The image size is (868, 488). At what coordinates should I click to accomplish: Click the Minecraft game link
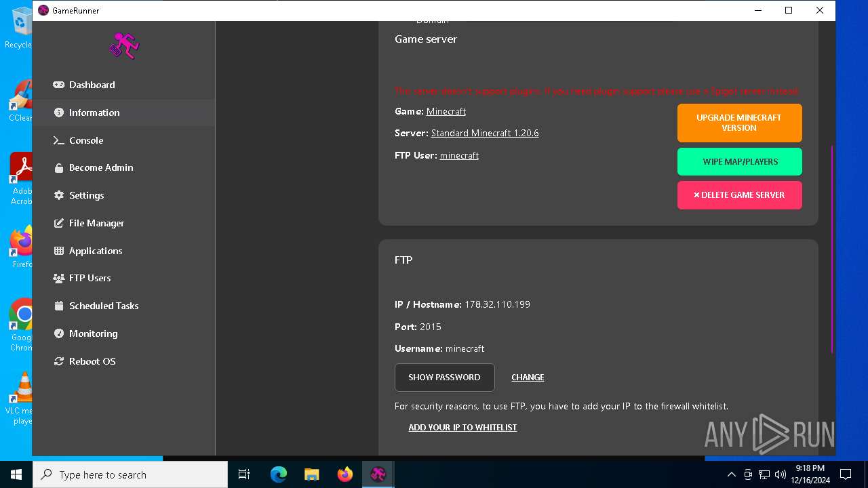click(x=446, y=111)
